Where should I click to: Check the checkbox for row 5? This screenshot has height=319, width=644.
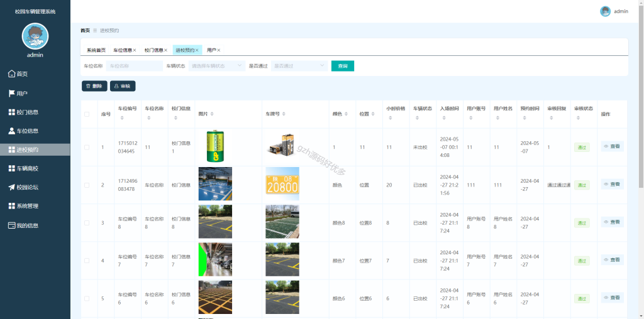click(87, 298)
